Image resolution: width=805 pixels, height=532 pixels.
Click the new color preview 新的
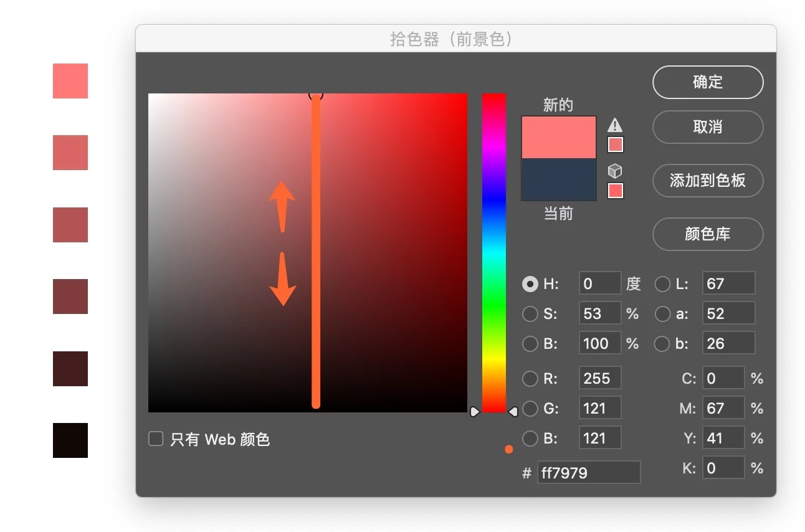point(559,137)
